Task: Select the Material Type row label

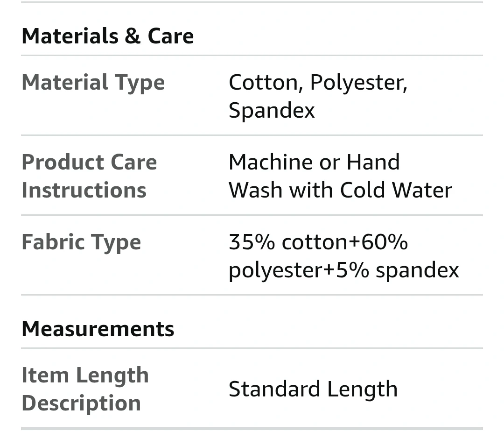Action: [93, 83]
